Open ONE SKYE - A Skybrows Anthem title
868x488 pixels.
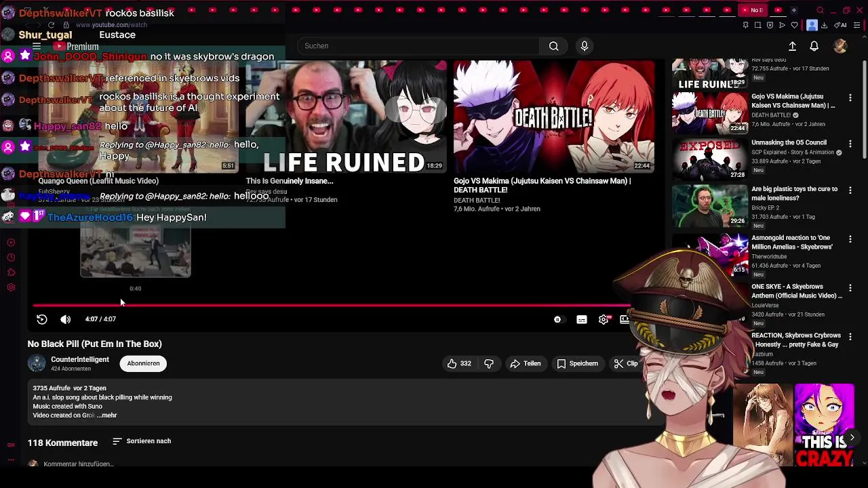(797, 291)
